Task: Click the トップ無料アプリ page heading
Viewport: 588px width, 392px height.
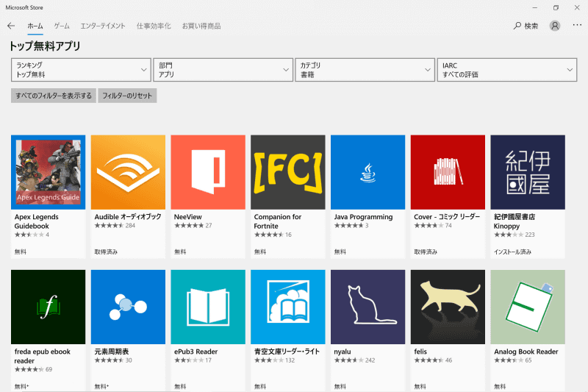Action: click(45, 46)
